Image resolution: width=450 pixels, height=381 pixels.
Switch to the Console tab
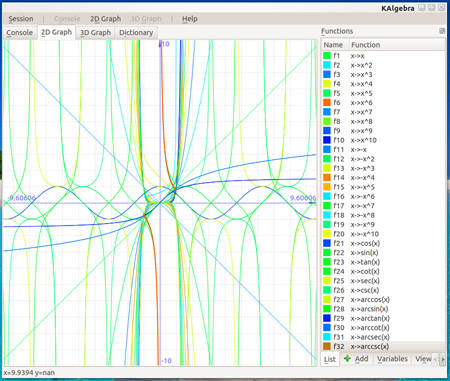(x=20, y=33)
